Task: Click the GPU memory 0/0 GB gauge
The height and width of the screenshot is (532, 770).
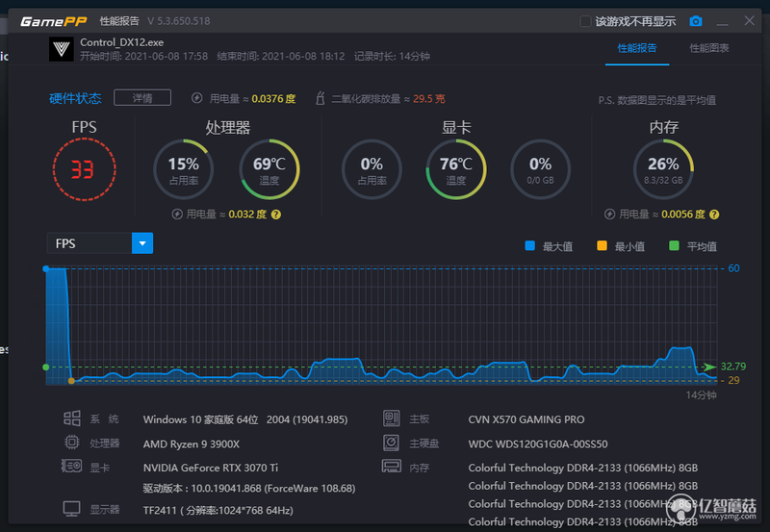Action: click(541, 169)
